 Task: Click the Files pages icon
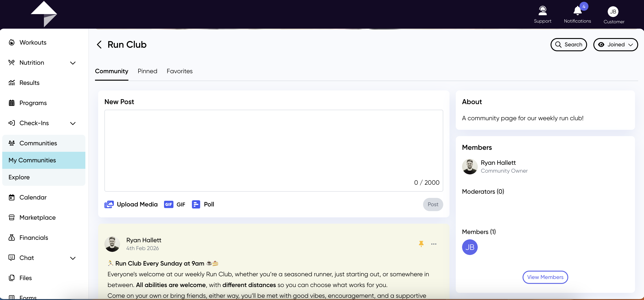[x=11, y=278]
